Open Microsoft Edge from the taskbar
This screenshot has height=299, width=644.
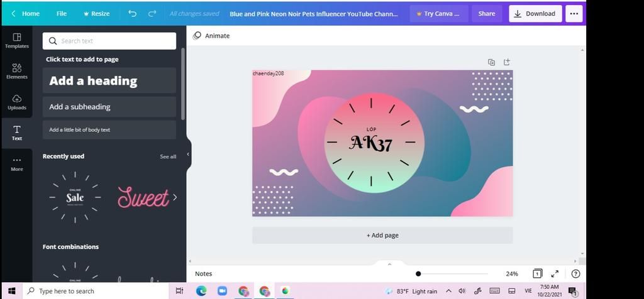tap(201, 291)
